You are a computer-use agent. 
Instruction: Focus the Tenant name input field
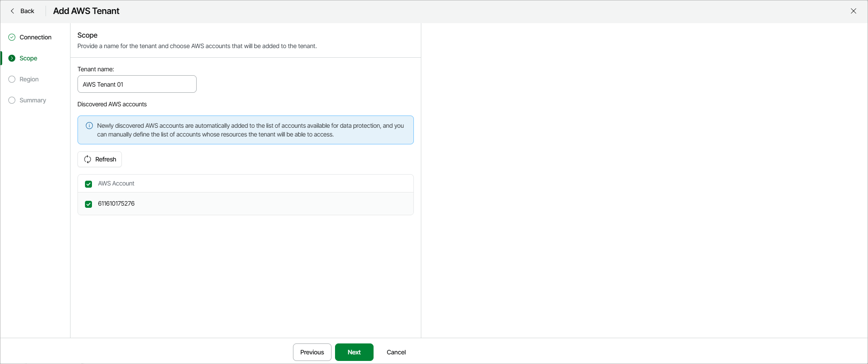point(137,84)
